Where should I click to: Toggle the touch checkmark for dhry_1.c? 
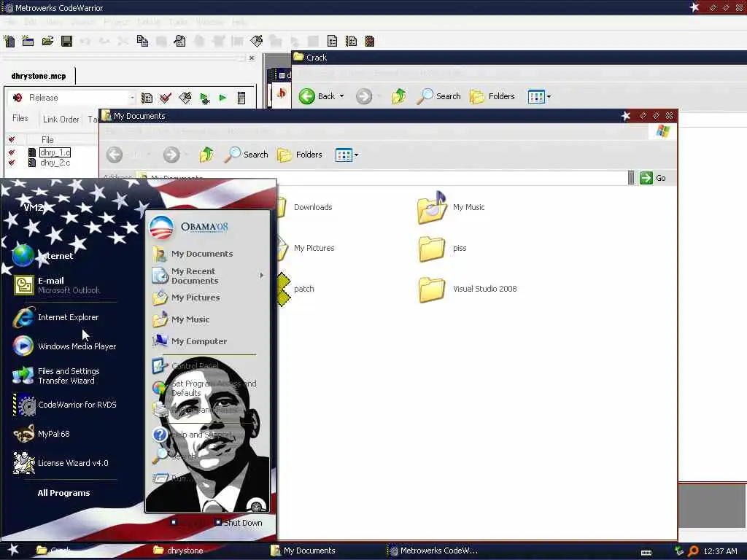(12, 152)
